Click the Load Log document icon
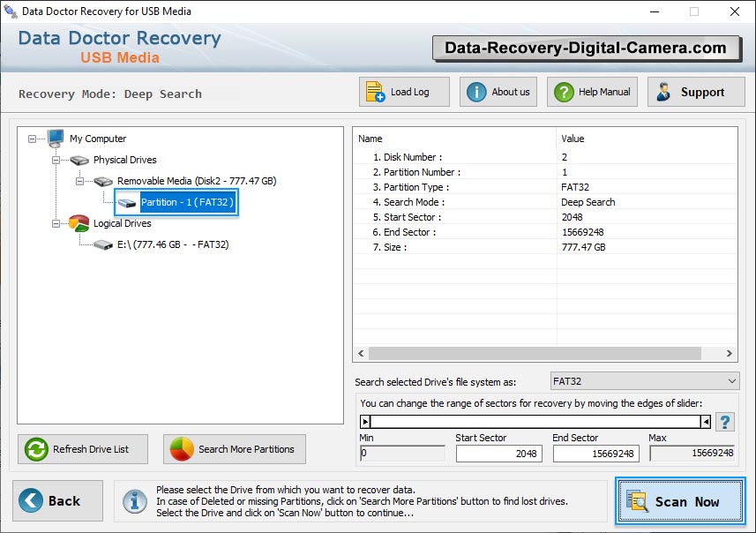Image resolution: width=756 pixels, height=533 pixels. click(x=375, y=92)
